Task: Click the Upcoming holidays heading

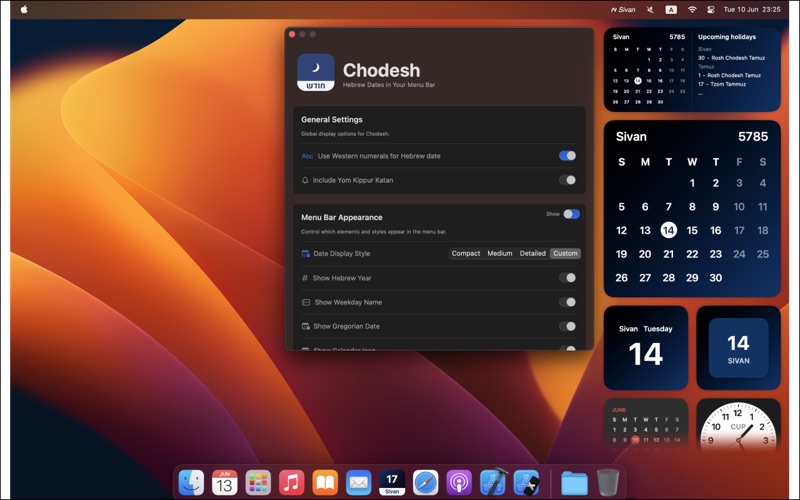Action: (727, 37)
